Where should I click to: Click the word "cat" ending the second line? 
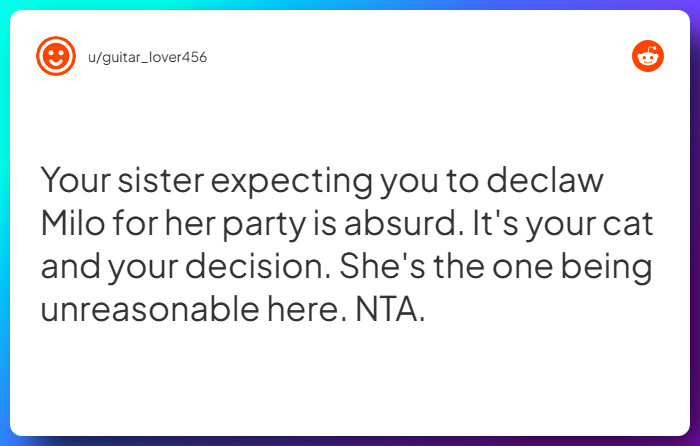coord(626,224)
